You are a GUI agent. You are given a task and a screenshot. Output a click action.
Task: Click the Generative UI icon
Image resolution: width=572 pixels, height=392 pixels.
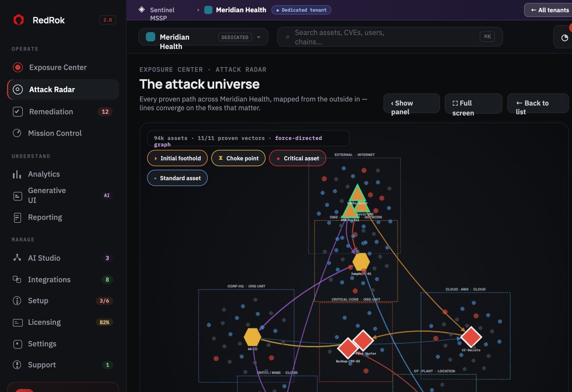17,196
